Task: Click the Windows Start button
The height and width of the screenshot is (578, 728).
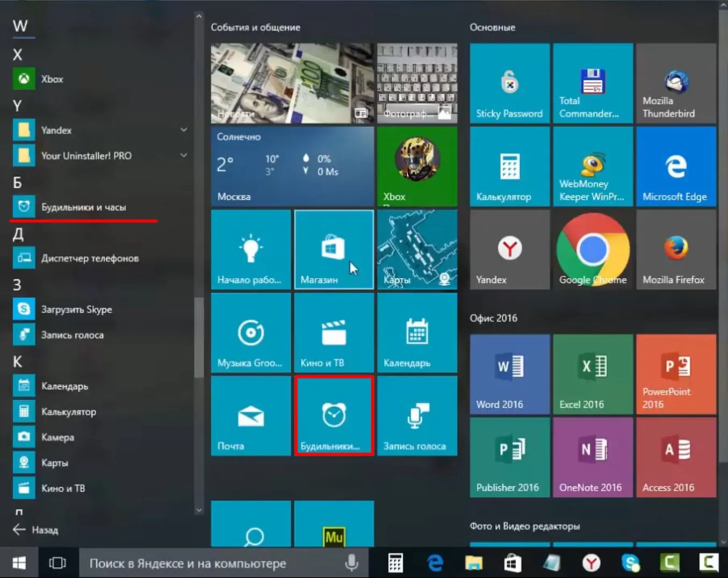Action: click(x=19, y=563)
